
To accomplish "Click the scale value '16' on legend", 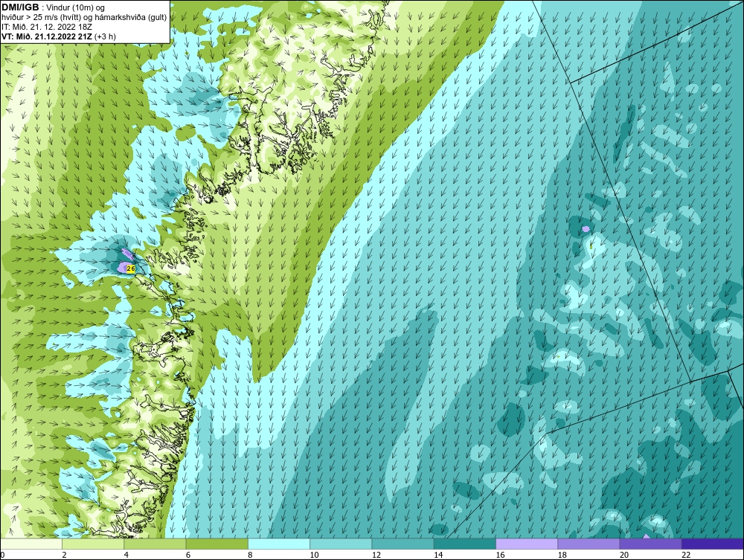I will coord(501,556).
